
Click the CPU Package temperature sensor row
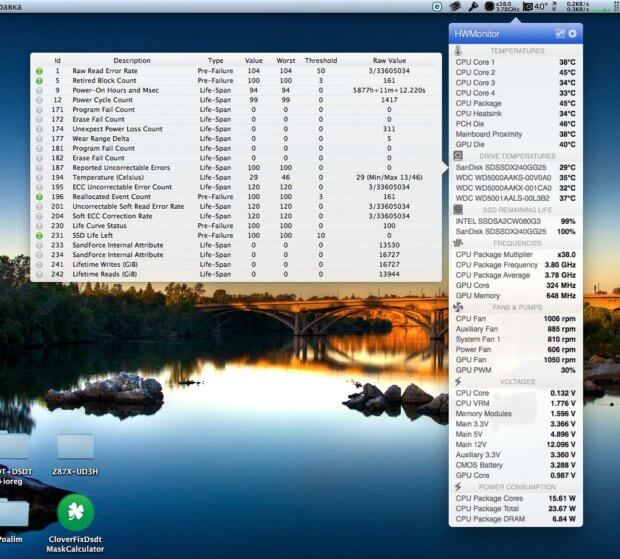click(x=514, y=103)
